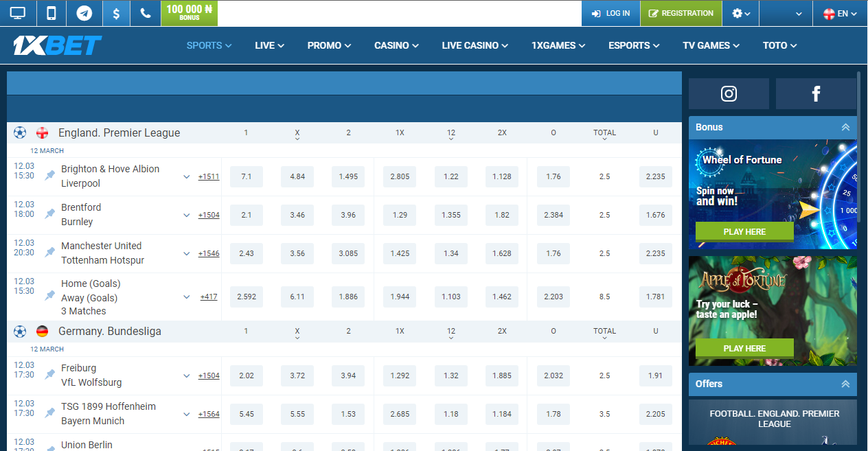The height and width of the screenshot is (451, 868).
Task: Click the dollar payments icon
Action: point(115,12)
